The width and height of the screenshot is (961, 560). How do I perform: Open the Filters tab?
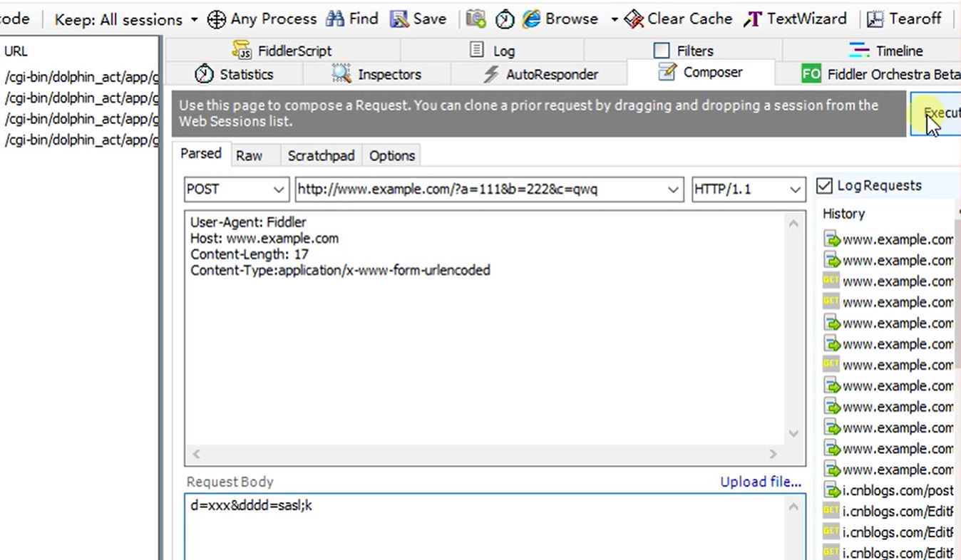(x=683, y=51)
